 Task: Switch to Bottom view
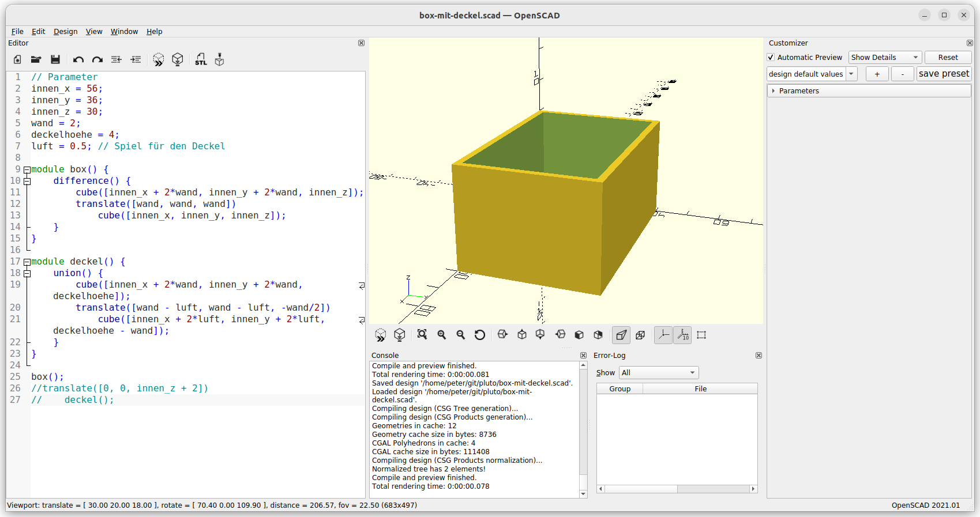tap(540, 335)
